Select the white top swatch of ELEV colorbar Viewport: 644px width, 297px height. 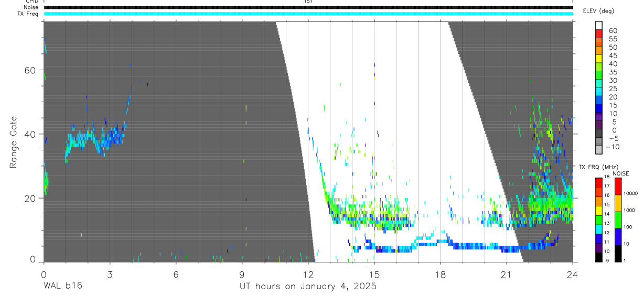pyautogui.click(x=599, y=25)
